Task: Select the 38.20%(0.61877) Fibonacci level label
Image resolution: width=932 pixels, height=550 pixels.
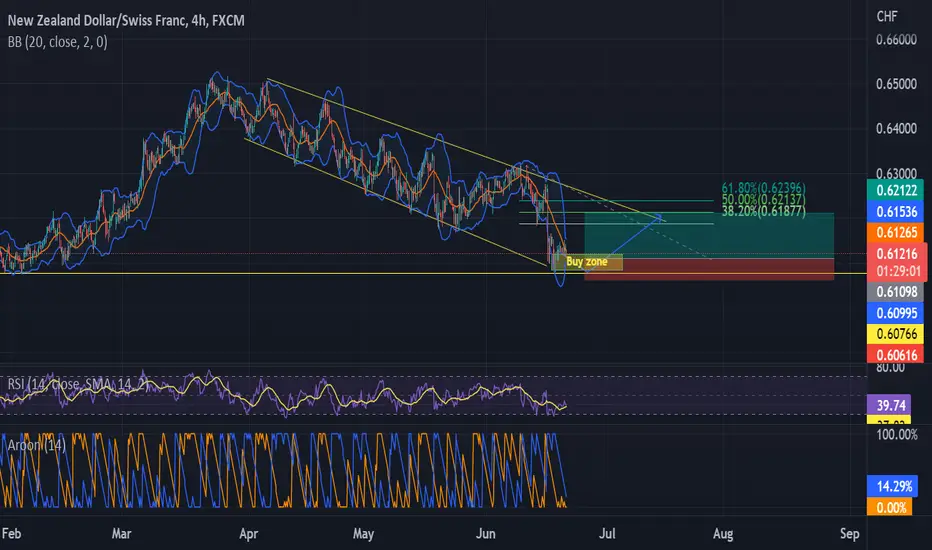Action: point(763,211)
